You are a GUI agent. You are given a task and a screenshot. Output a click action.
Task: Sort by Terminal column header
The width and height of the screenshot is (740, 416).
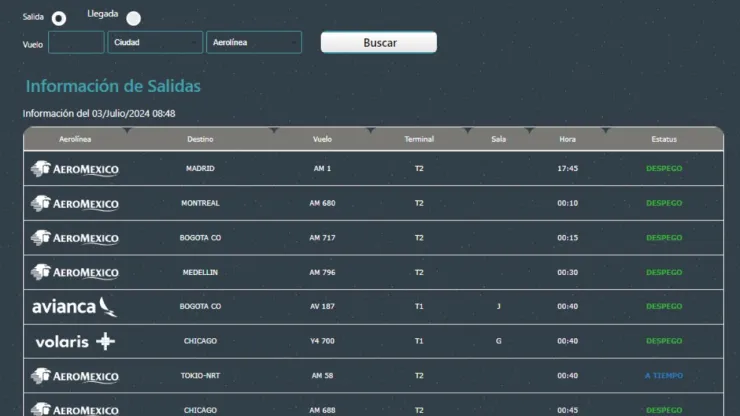click(419, 139)
